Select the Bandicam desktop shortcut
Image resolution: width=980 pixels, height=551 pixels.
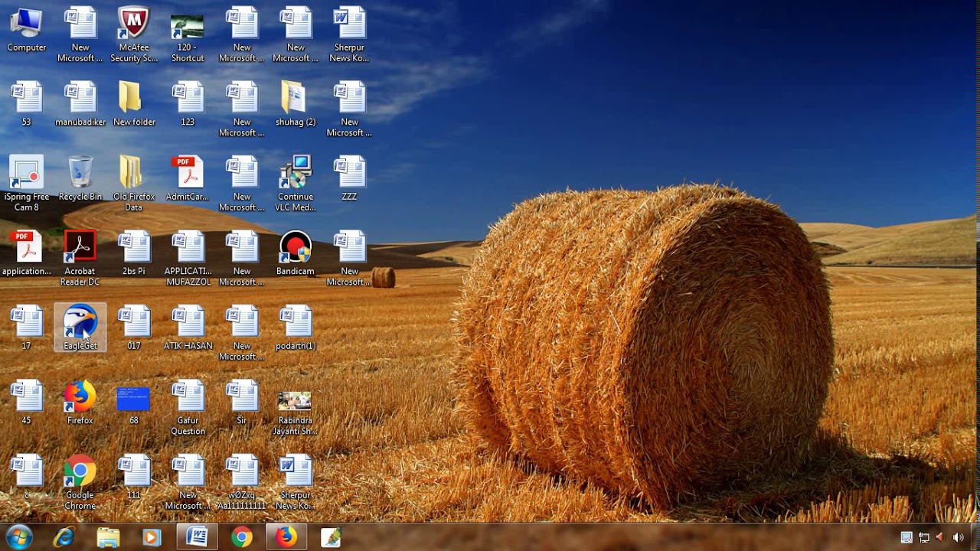pos(296,249)
